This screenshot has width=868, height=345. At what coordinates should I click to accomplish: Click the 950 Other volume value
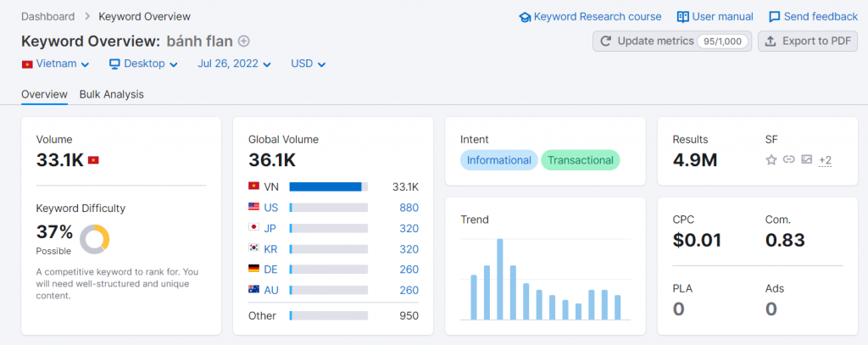[409, 315]
